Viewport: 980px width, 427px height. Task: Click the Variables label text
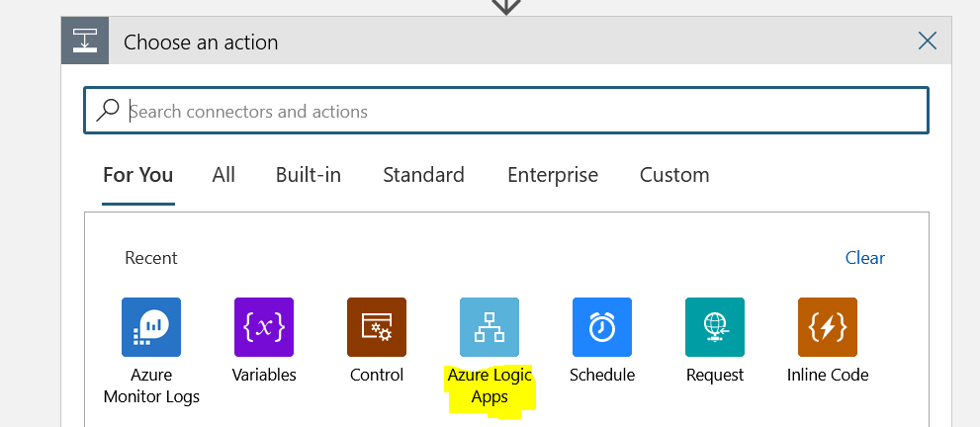[x=264, y=375]
